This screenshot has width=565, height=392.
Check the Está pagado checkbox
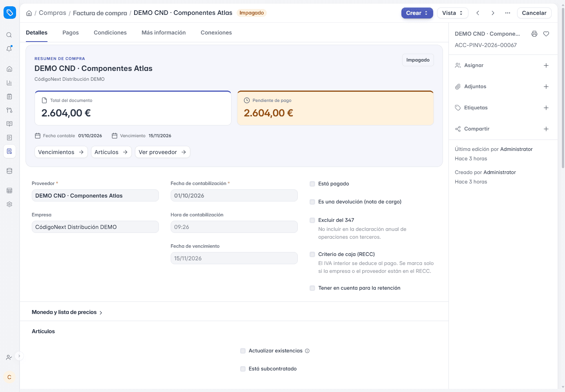pos(312,184)
